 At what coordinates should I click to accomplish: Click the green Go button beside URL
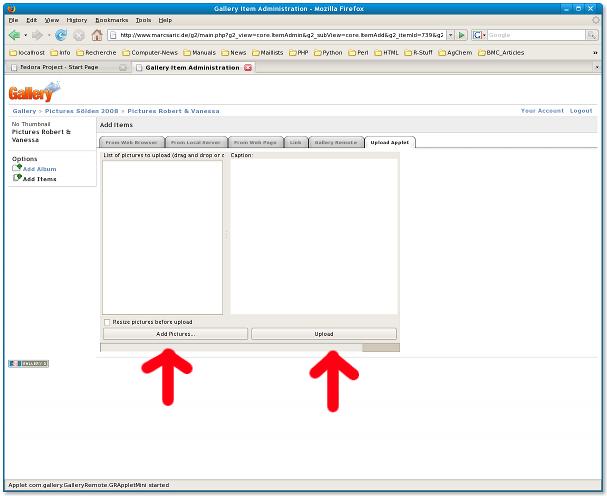click(x=461, y=35)
